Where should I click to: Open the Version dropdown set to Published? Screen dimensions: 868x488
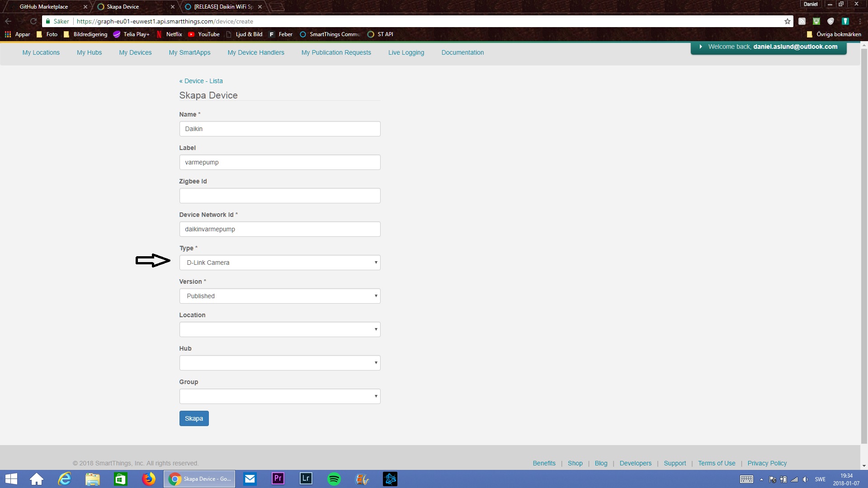pyautogui.click(x=279, y=296)
